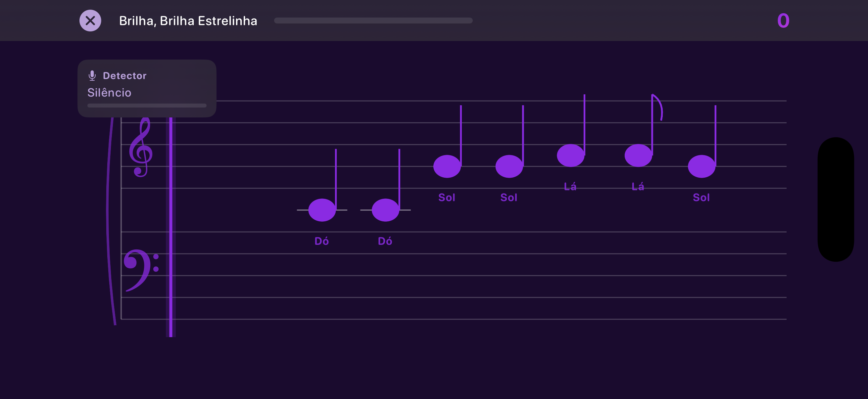
Task: Click the Detector heading text
Action: tap(125, 76)
